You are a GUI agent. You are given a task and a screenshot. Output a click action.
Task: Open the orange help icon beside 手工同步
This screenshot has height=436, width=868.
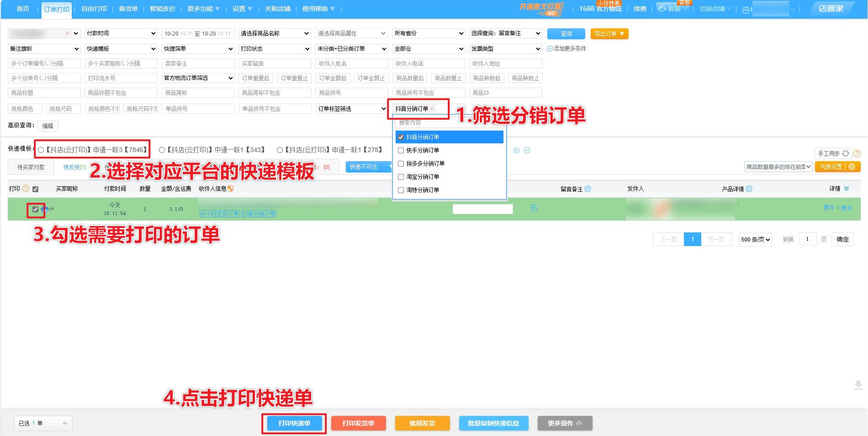coord(857,153)
